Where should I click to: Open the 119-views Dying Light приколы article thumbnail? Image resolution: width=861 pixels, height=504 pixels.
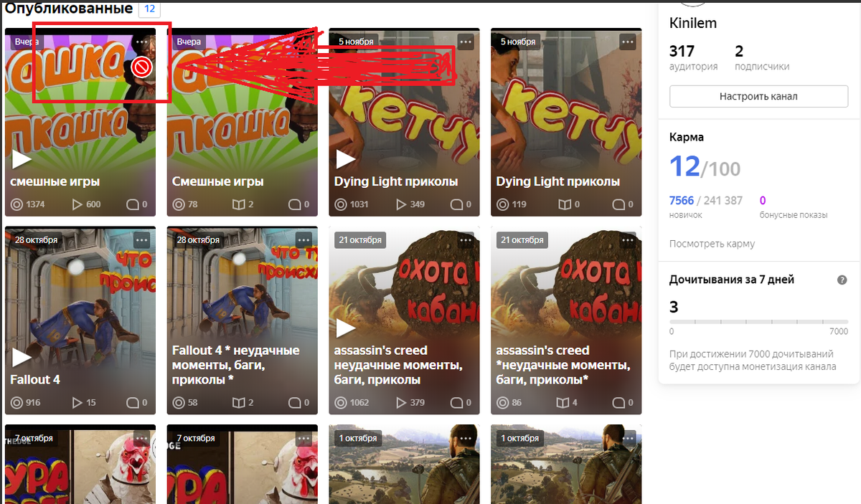[566, 122]
